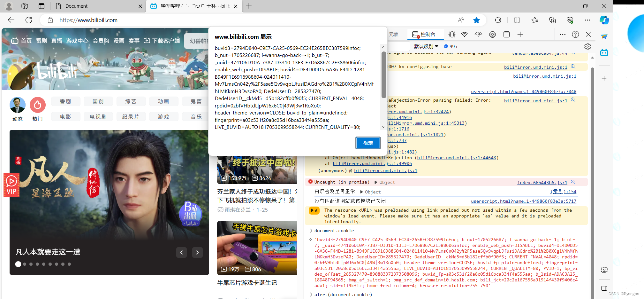Screen dimensions: 644x299
Task: Expand the Uncaught (in promise) Object
Action: pos(384,182)
